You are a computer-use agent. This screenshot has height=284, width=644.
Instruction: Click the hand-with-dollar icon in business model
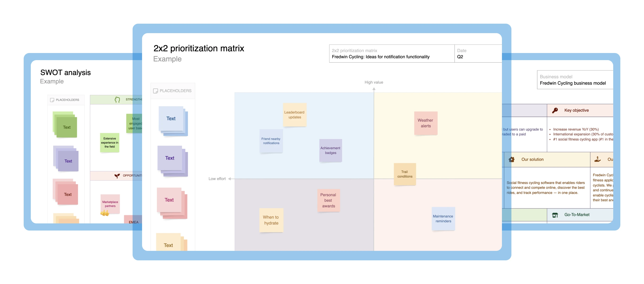click(598, 159)
